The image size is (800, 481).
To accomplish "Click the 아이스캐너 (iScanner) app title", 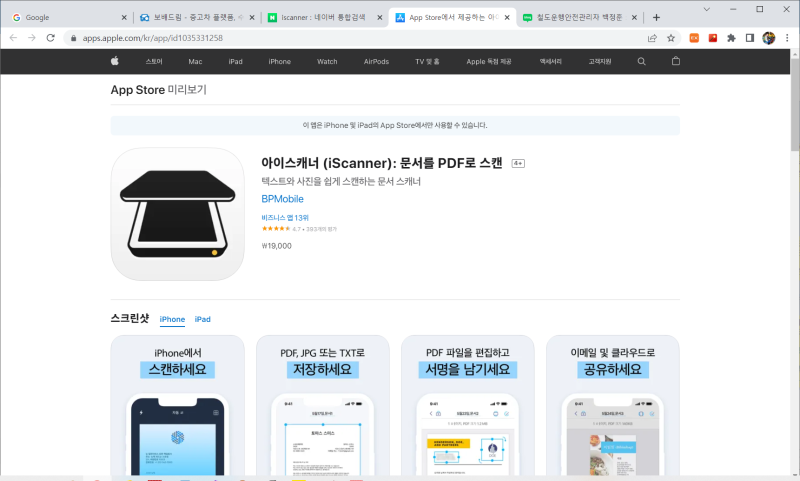I will pos(382,163).
